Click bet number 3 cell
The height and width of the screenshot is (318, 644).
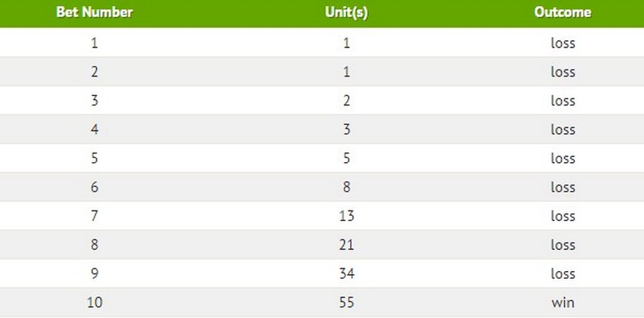click(x=95, y=101)
